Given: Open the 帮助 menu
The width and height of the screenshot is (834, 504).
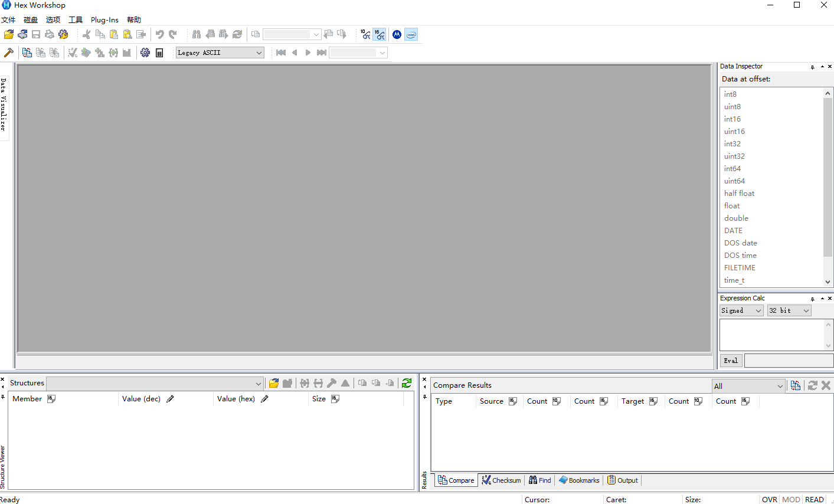Looking at the screenshot, I should coord(134,20).
